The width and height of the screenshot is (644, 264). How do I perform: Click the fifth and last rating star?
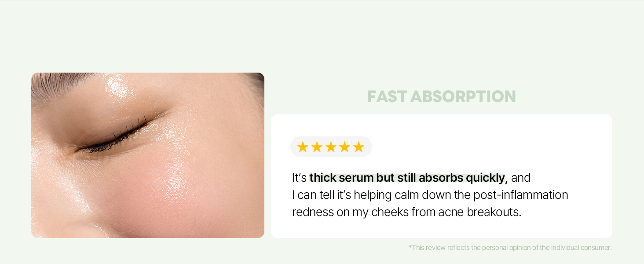(x=359, y=147)
